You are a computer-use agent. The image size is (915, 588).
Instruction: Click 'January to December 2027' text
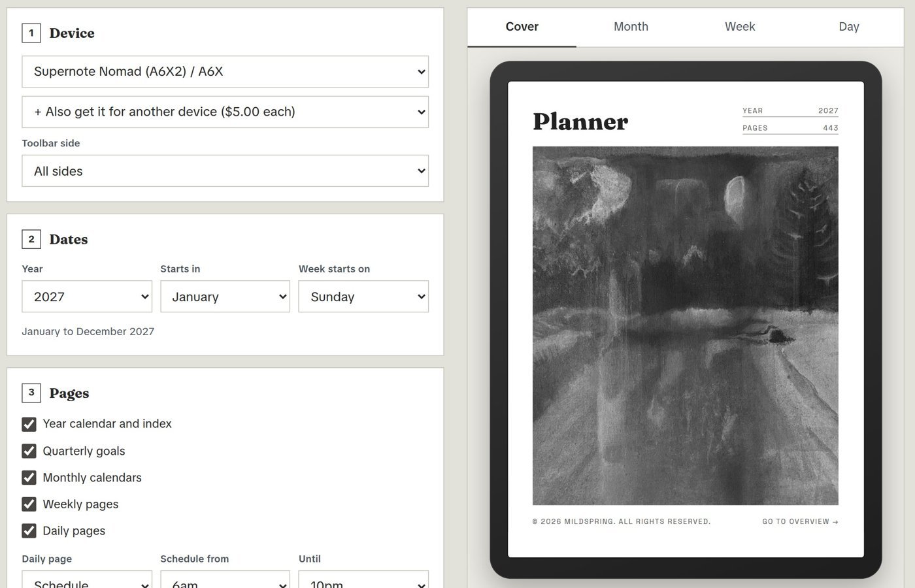pyautogui.click(x=88, y=332)
